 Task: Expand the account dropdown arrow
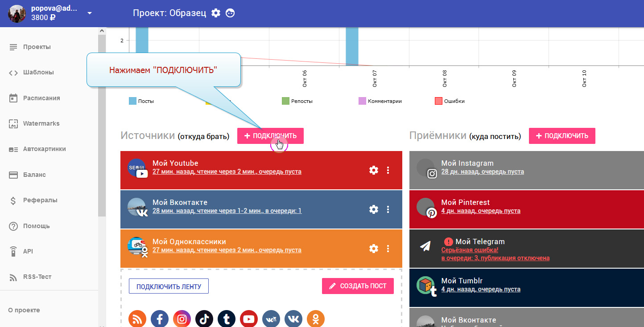tap(90, 13)
